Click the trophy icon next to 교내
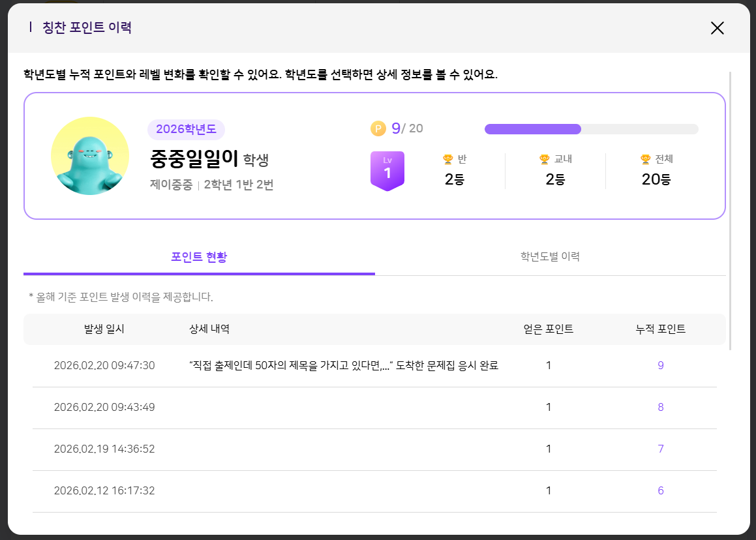 click(544, 159)
